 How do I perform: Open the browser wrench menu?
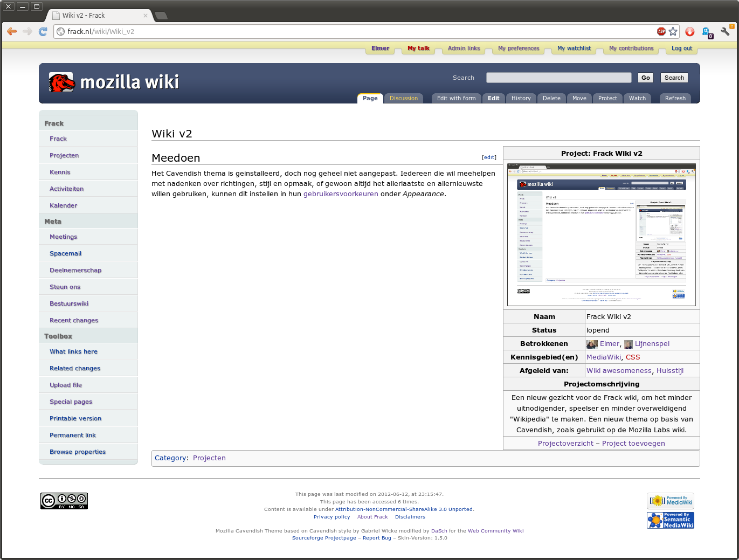point(725,31)
